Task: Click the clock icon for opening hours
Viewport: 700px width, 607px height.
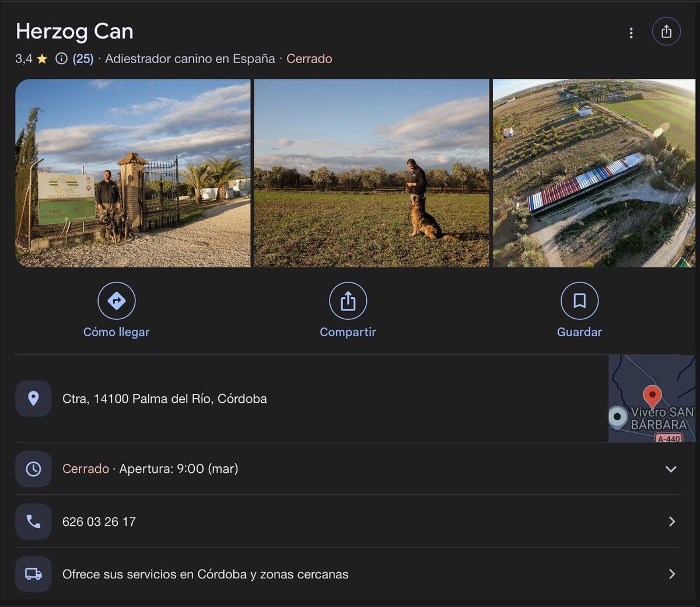Action: (33, 469)
